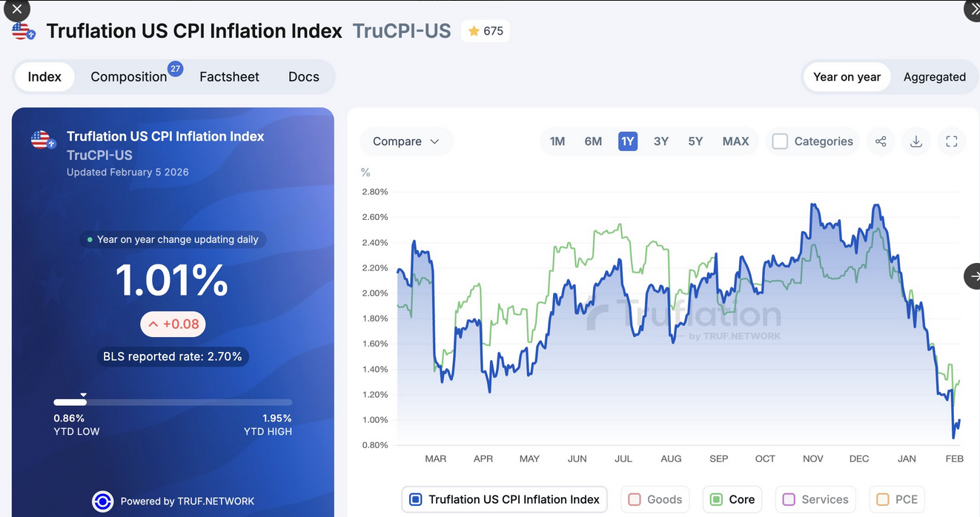Click the TRUF.NETWORK logo icon

102,501
